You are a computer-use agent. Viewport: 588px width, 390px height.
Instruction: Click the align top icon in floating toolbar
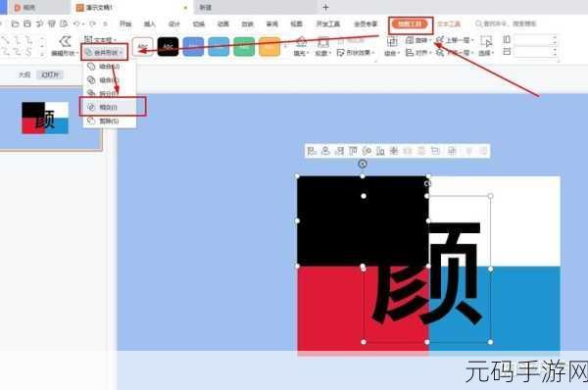tap(353, 151)
